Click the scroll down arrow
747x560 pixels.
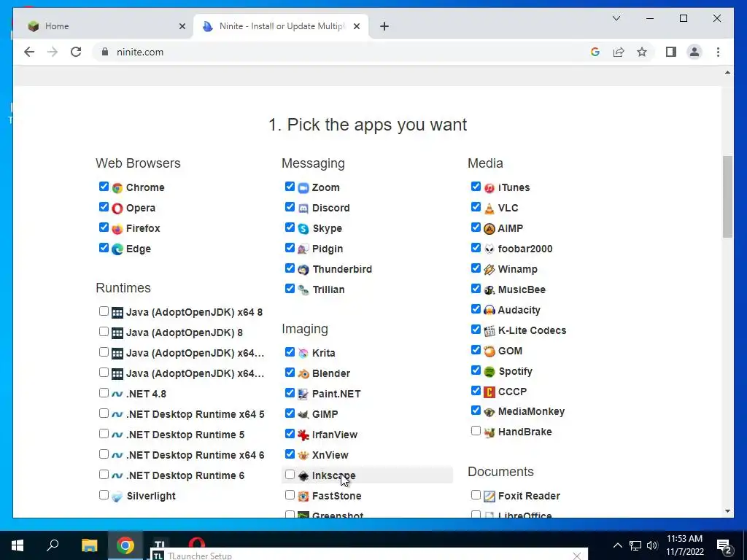tap(727, 511)
